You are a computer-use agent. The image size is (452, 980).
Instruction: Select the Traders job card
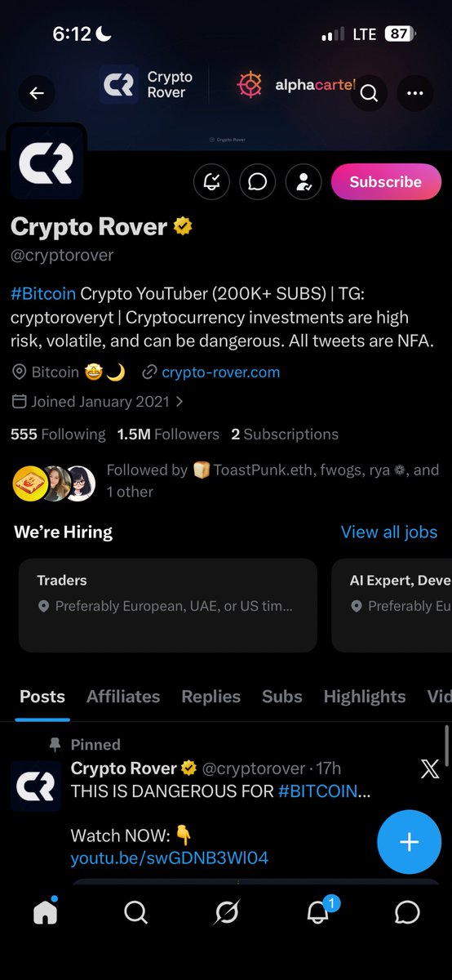coord(167,605)
